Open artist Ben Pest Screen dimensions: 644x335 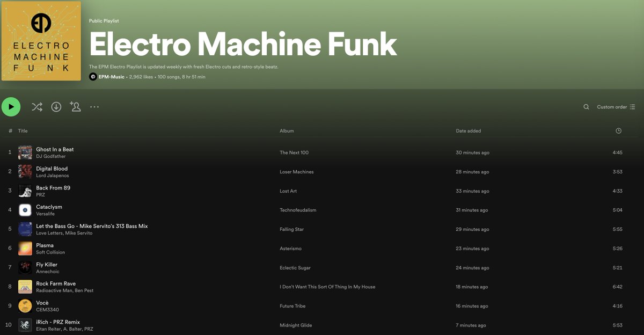tap(84, 290)
